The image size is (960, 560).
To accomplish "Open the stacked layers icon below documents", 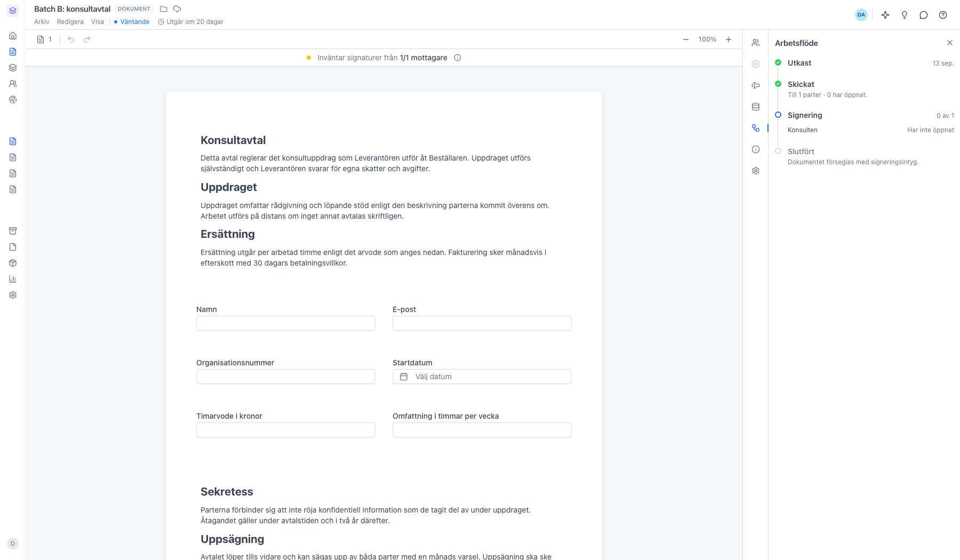I will tap(13, 68).
